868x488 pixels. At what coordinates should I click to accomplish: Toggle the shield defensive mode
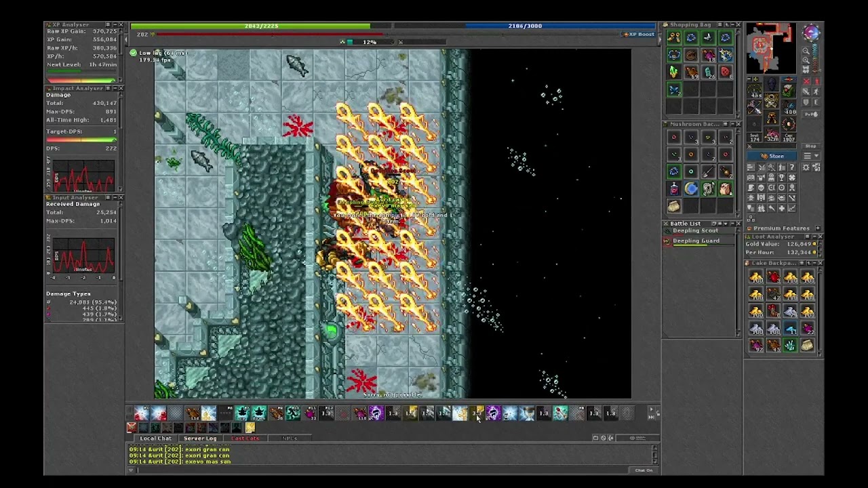807,102
